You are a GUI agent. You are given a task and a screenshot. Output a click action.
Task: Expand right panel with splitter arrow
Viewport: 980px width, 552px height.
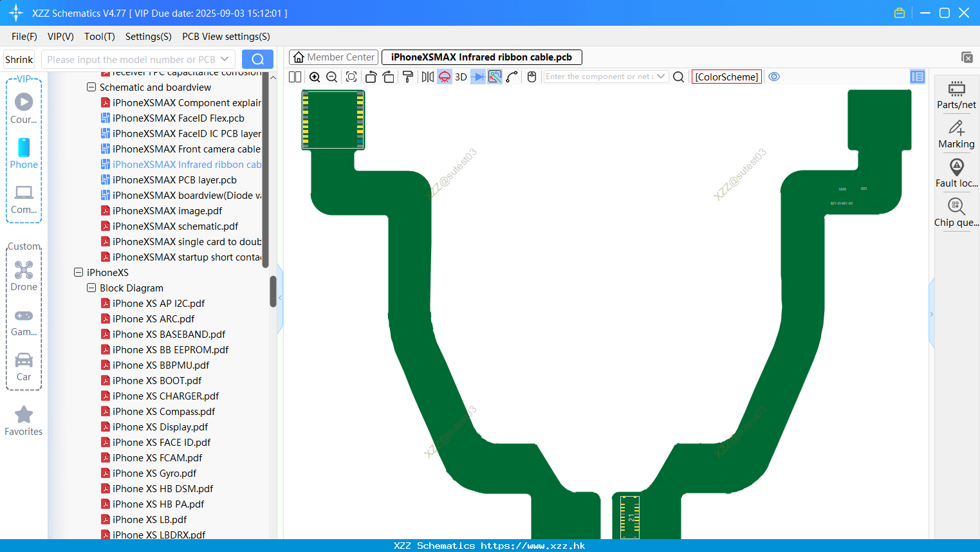(x=931, y=314)
